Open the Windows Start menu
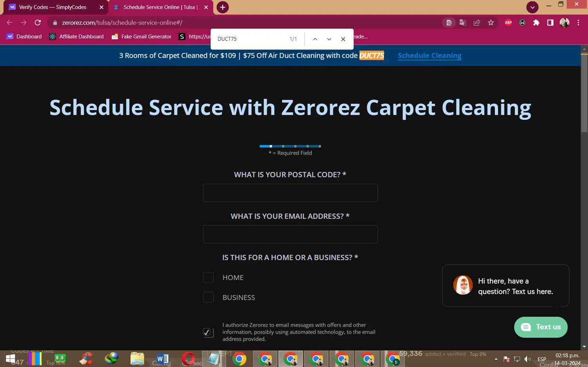Viewport: 588px width, 367px height. pyautogui.click(x=11, y=359)
